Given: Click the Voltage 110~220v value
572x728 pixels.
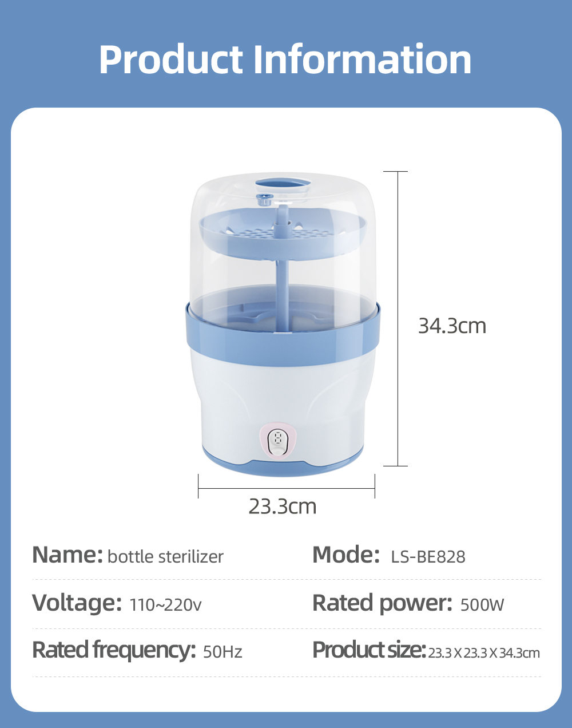Looking at the screenshot, I should coord(166,604).
